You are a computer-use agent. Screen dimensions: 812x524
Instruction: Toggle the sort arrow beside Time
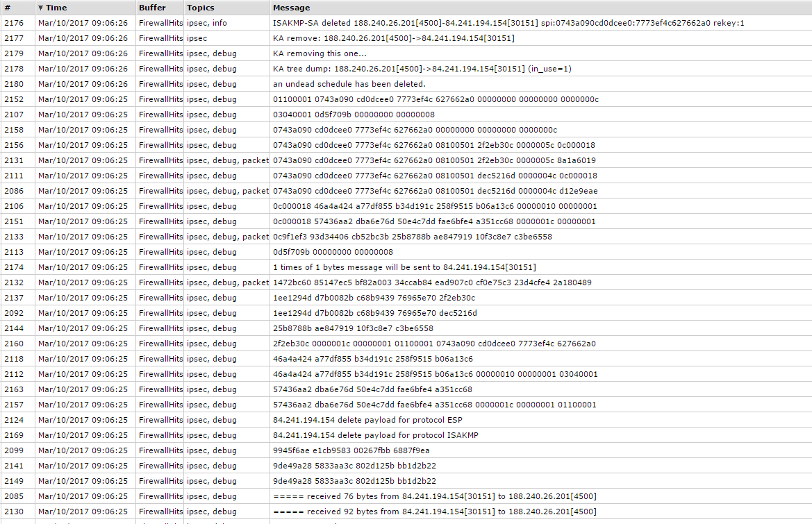click(x=40, y=8)
